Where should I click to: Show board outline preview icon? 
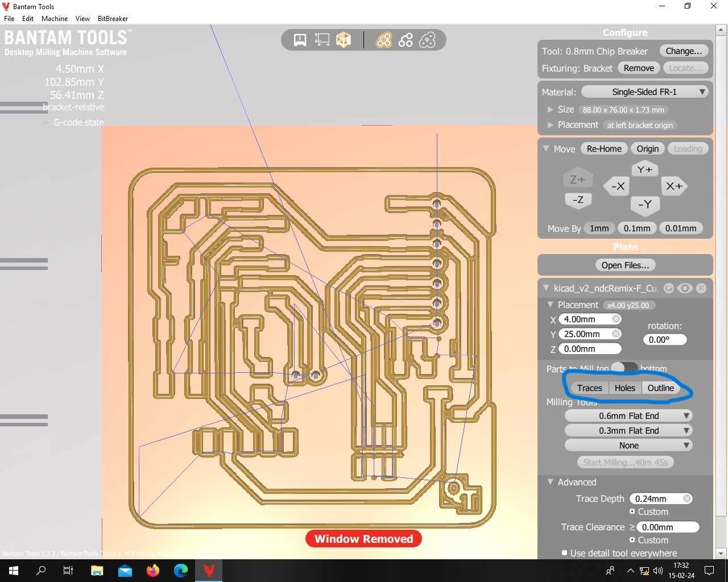[x=427, y=40]
